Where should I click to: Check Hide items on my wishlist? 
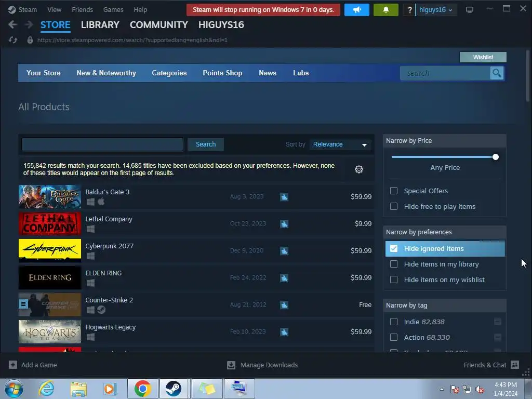coord(394,280)
